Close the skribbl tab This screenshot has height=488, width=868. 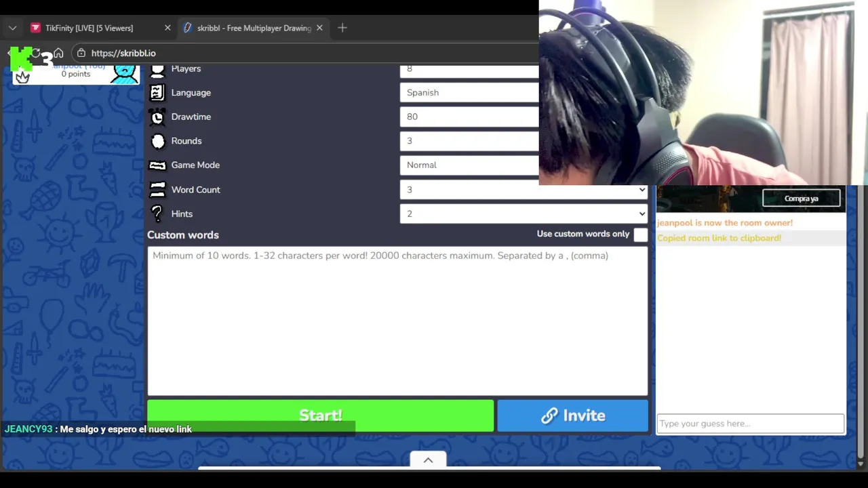pos(319,28)
